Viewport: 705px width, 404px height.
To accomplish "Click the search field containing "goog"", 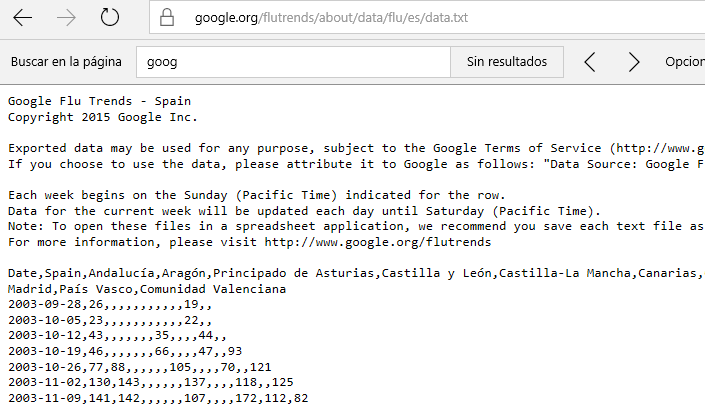I will pos(293,62).
